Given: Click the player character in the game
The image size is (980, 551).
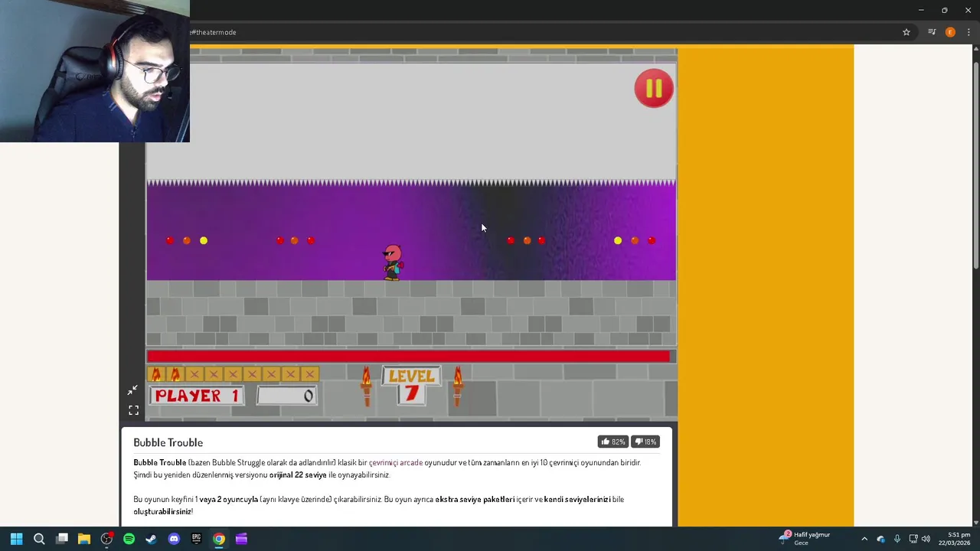Looking at the screenshot, I should click(392, 262).
